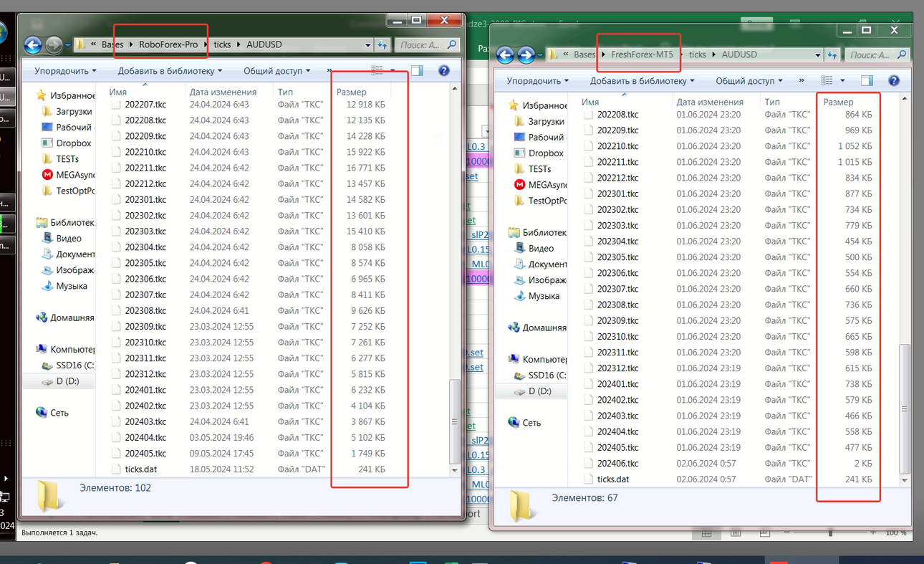Open Сеть in the left window sidebar

[x=52, y=413]
